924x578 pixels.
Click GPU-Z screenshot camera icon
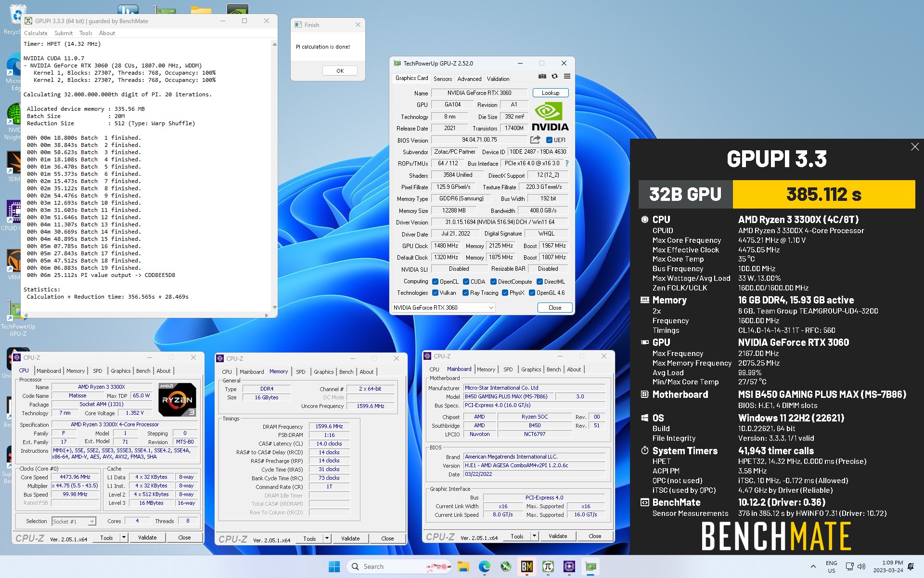(542, 77)
